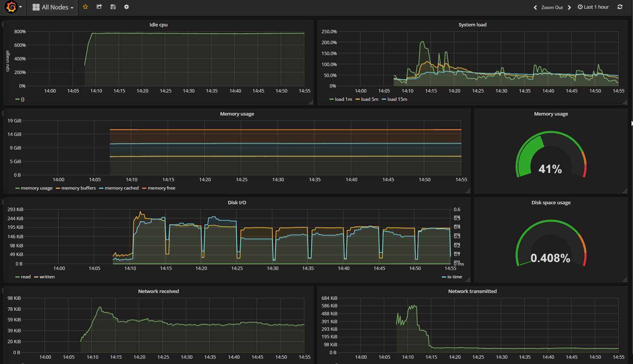The image size is (633, 364).
Task: Click the 41% memory gauge value
Action: tap(550, 169)
